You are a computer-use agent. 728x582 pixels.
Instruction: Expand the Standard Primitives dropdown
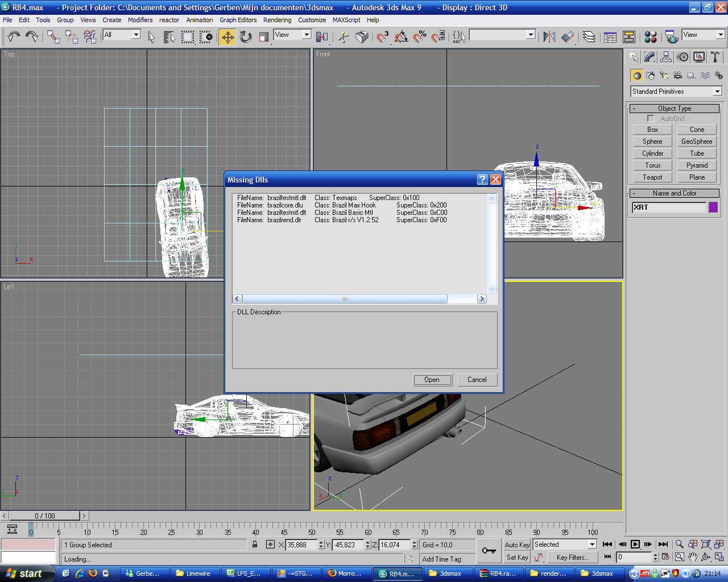(717, 92)
